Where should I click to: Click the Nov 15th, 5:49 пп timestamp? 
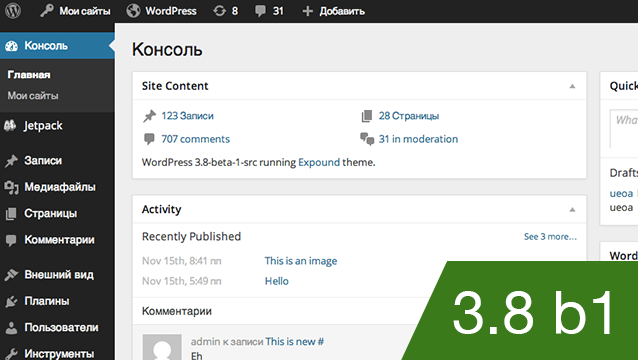181,281
